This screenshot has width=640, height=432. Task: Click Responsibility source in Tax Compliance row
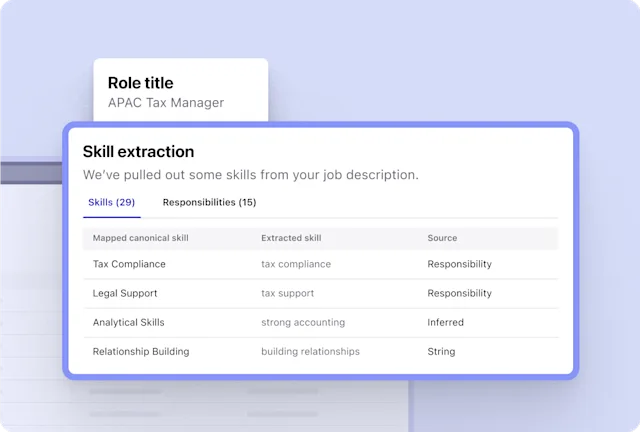coord(460,264)
